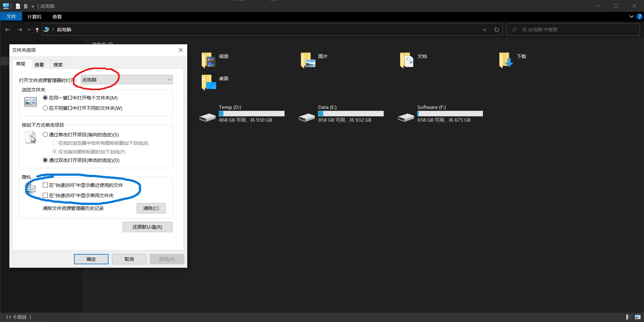
Task: Click the 11 个项目 status text
Action: point(16,317)
